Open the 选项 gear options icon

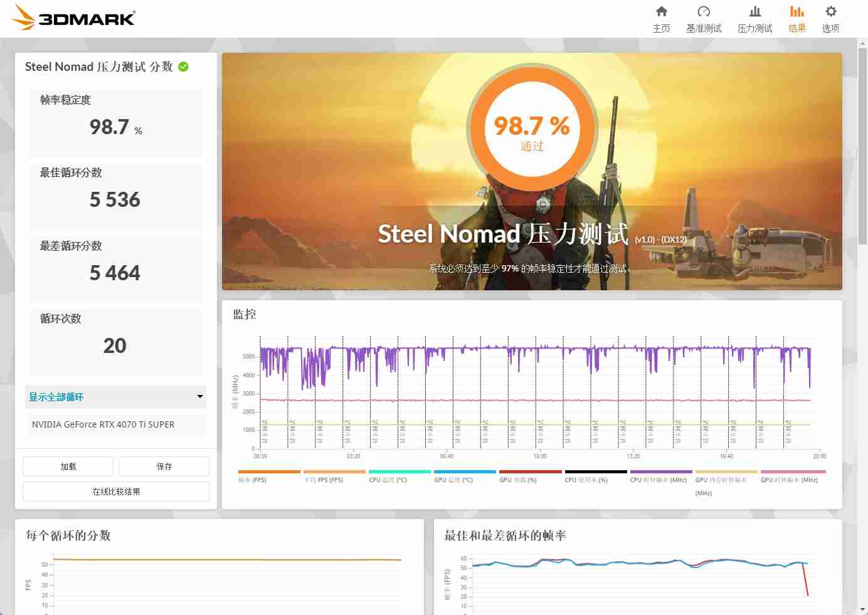coord(830,12)
